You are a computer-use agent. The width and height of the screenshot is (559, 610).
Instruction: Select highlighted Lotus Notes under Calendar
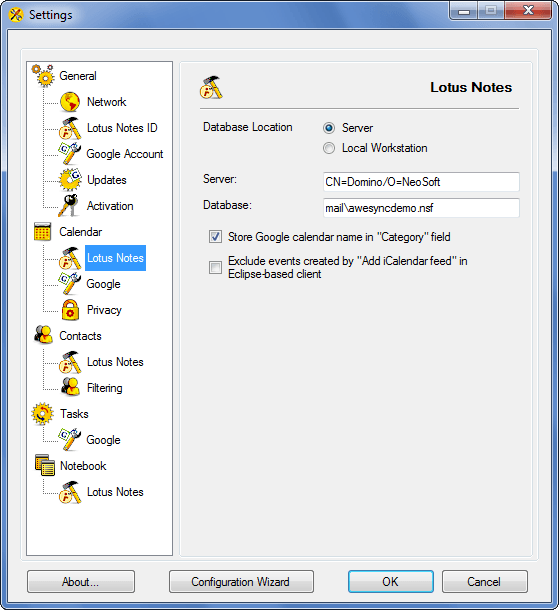(115, 258)
